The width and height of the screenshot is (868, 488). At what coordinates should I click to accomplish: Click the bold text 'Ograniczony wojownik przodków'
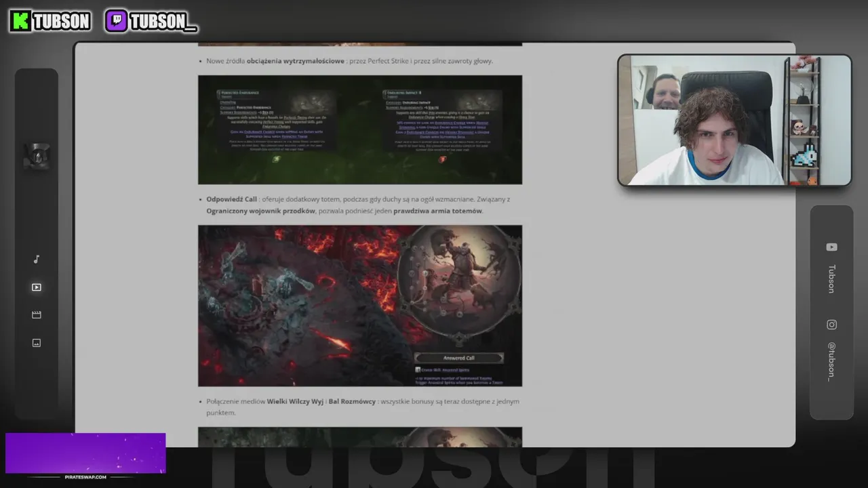click(261, 211)
